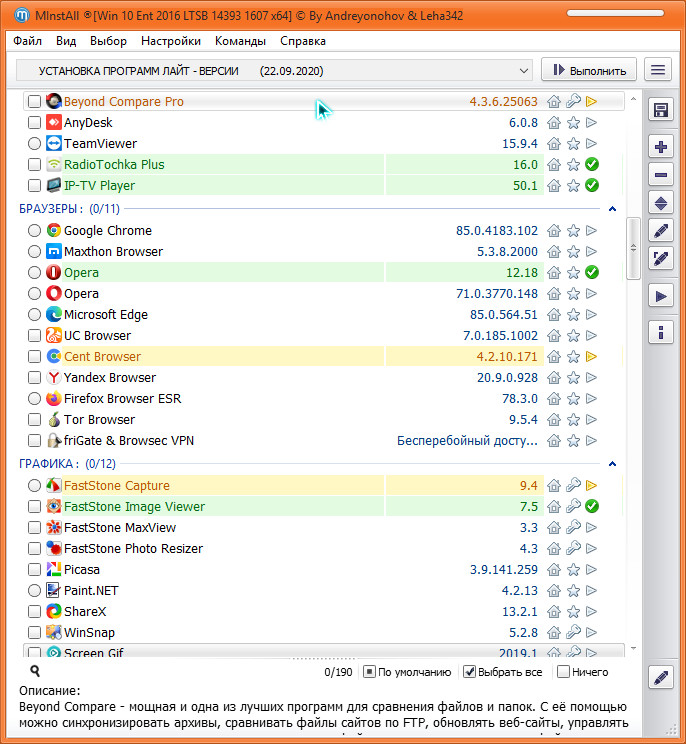Click the save icon in the right sidebar
The height and width of the screenshot is (744, 686).
click(x=660, y=110)
